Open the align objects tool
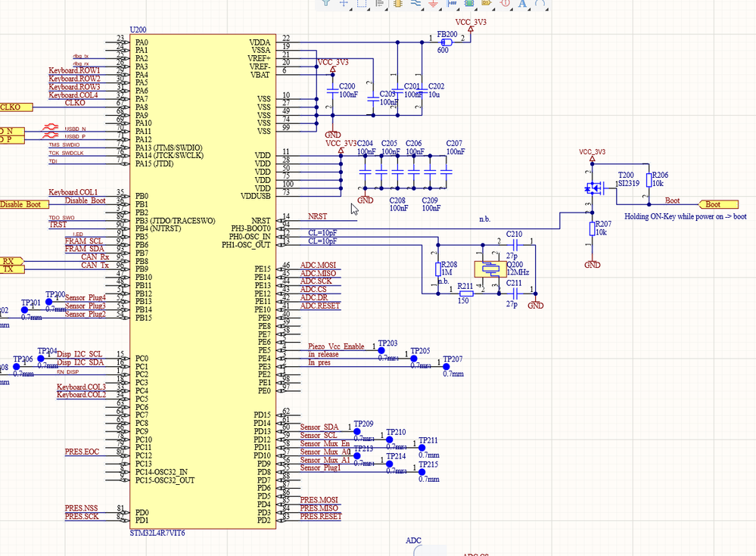 [379, 3]
